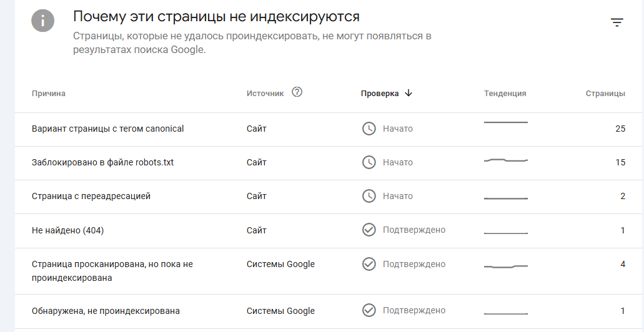644x332 pixels.
Task: Click Подтверждено status in the 404 row
Action: coord(414,230)
